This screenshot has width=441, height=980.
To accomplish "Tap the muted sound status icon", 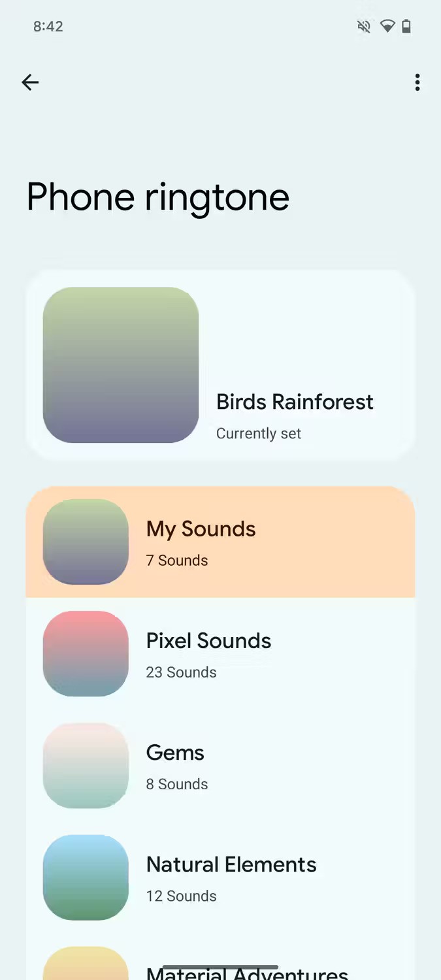I will [364, 27].
